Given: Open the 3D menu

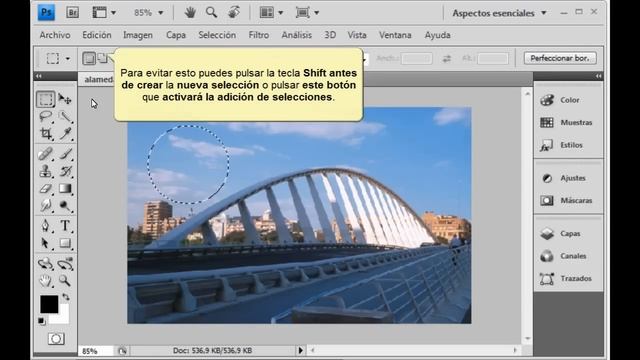Looking at the screenshot, I should click(330, 35).
